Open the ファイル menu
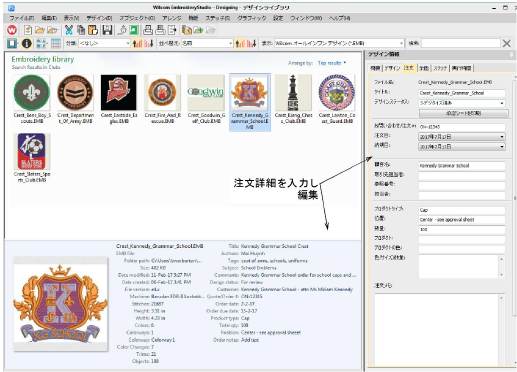517x372 pixels. pyautogui.click(x=22, y=18)
